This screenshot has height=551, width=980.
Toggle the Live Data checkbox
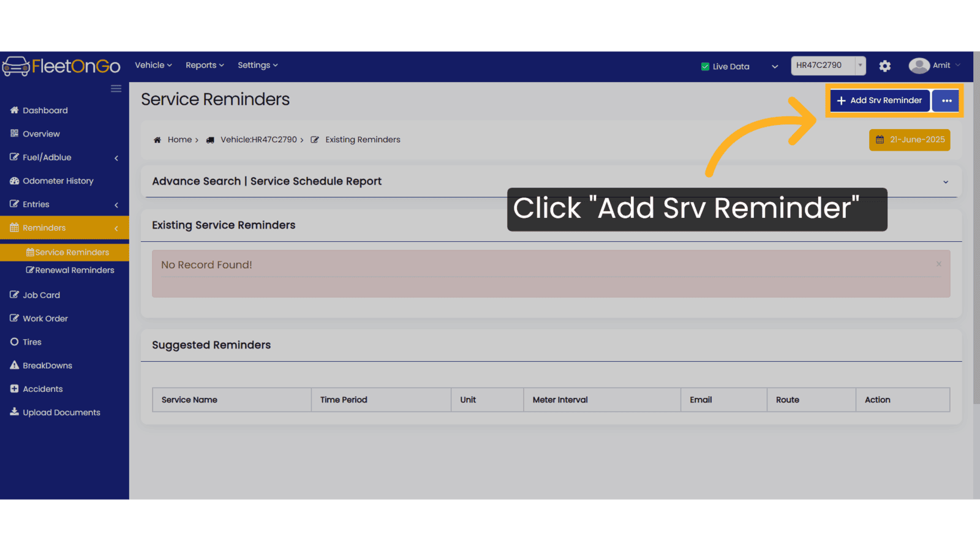point(705,67)
